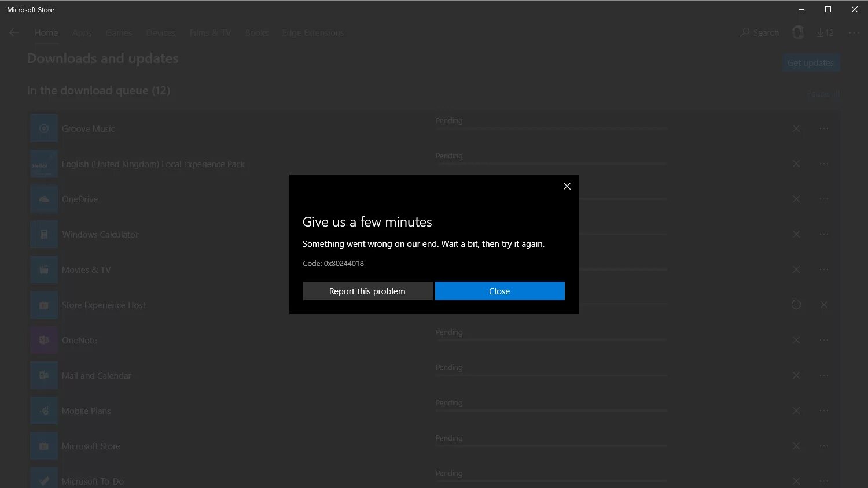Image resolution: width=868 pixels, height=488 pixels.
Task: Switch to the Games tab
Action: 119,33
